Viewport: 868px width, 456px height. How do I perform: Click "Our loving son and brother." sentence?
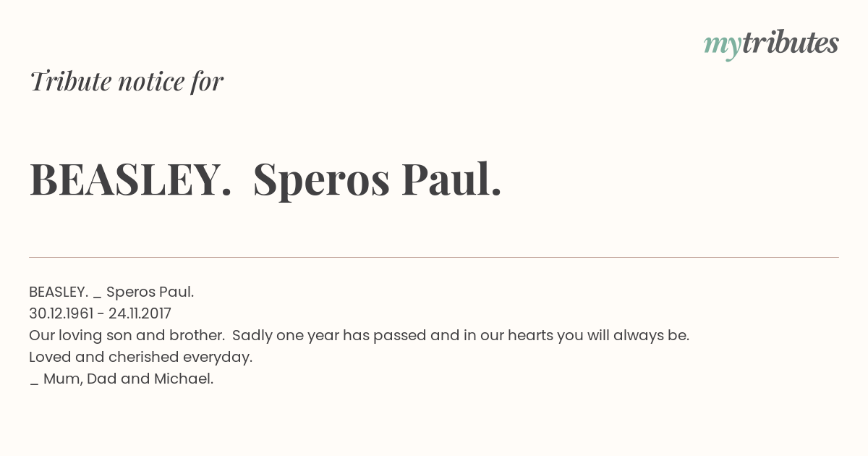pos(126,335)
